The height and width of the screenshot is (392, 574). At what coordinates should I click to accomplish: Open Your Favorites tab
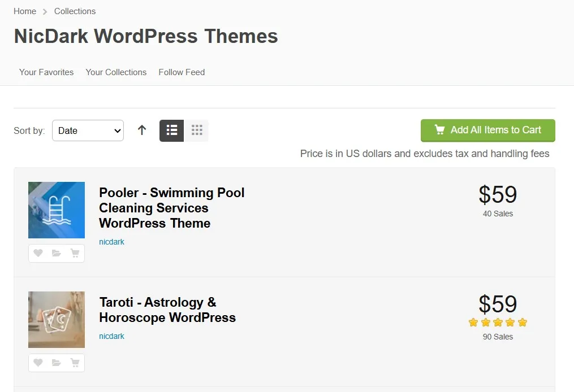[x=46, y=72]
